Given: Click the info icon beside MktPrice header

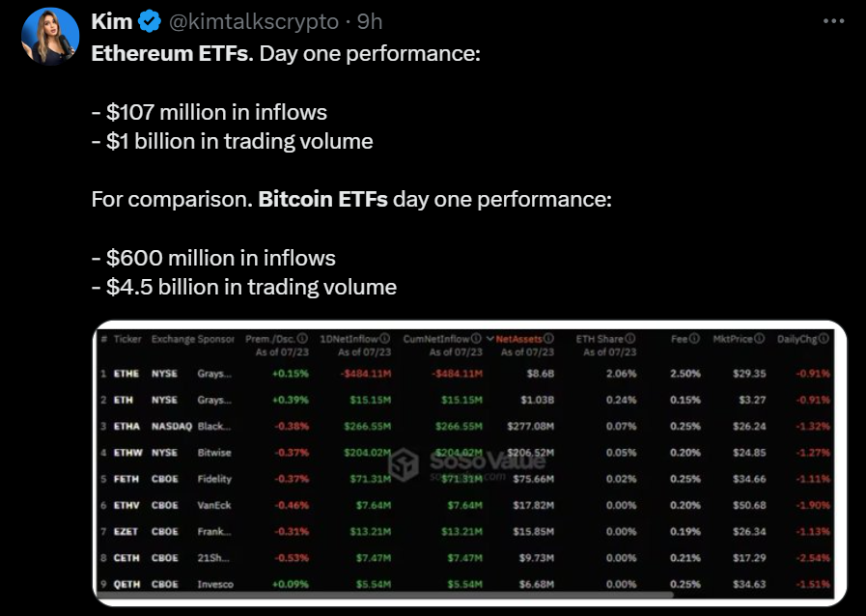Looking at the screenshot, I should [760, 338].
